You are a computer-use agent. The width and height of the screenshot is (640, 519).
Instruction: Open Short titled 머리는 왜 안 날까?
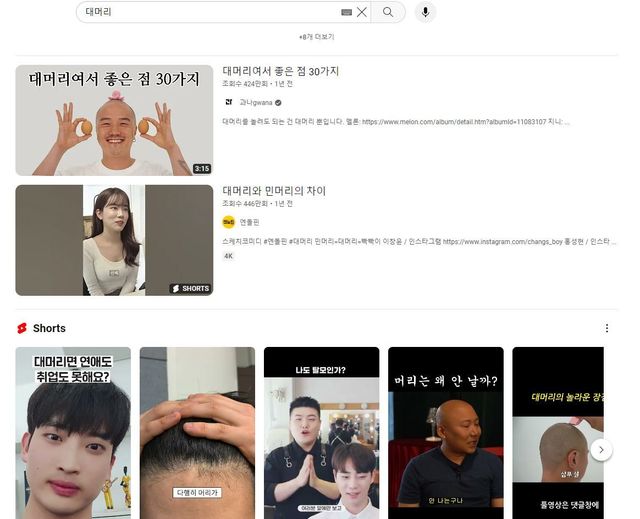(445, 432)
